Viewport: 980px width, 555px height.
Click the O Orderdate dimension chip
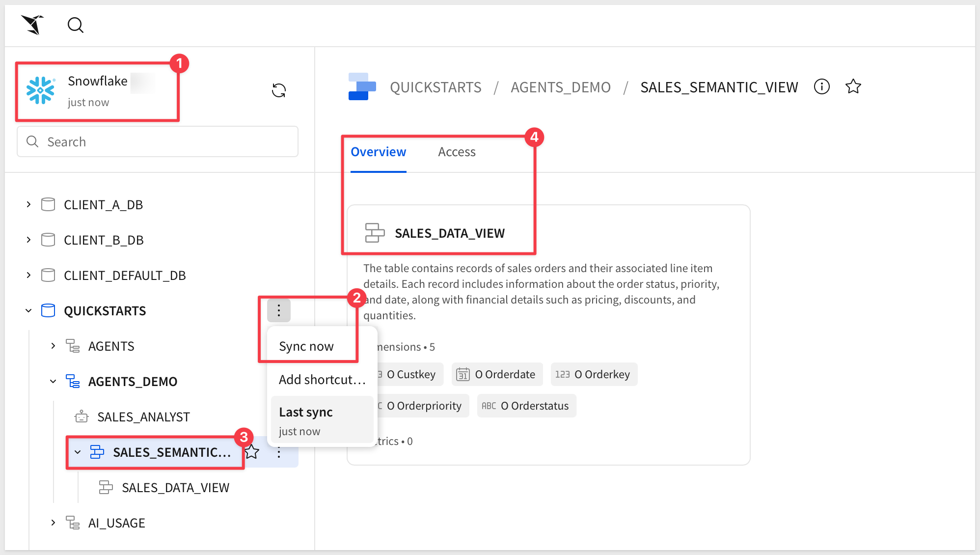pos(497,374)
